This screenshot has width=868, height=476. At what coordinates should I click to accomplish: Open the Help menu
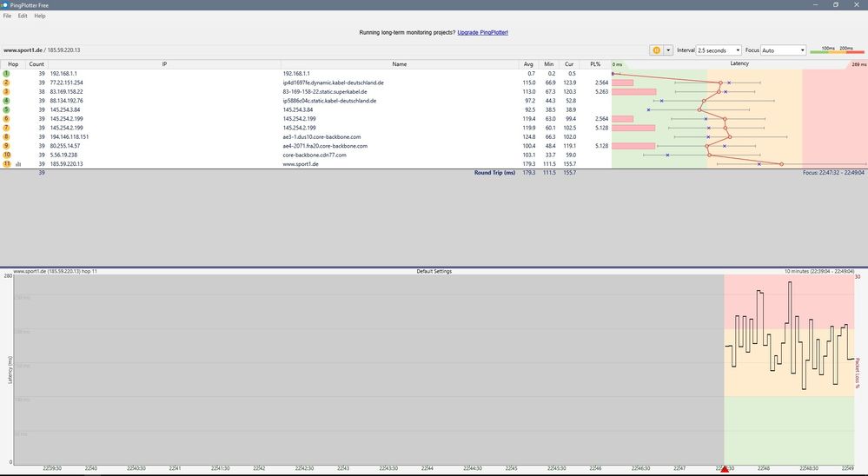[x=40, y=16]
